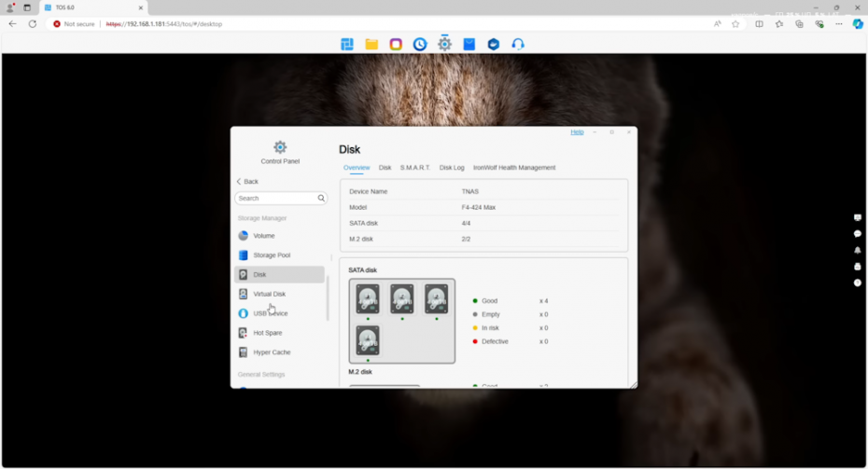The width and height of the screenshot is (868, 469).
Task: Switch to the Overview tab
Action: tap(357, 168)
